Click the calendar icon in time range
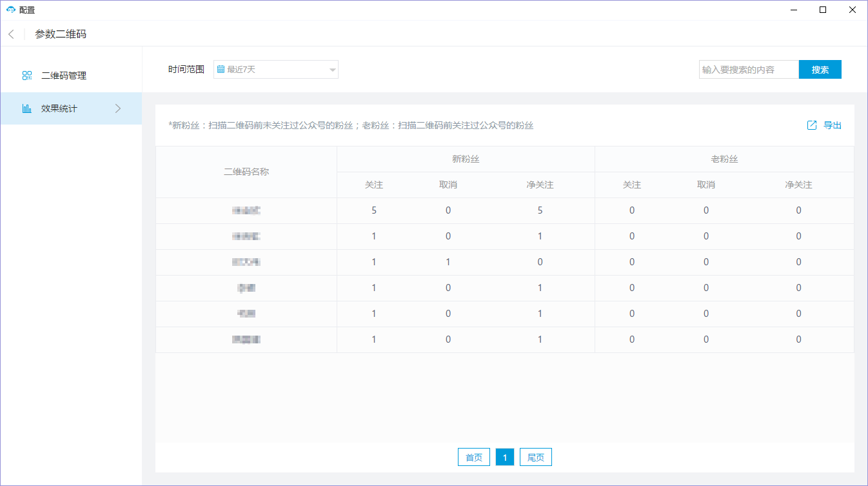Screen dimensions: 868x486 tap(221, 69)
